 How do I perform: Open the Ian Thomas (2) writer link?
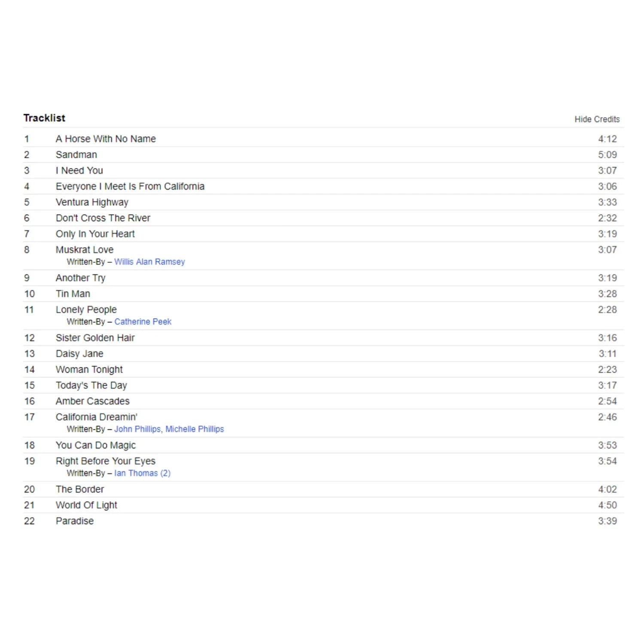(x=142, y=473)
